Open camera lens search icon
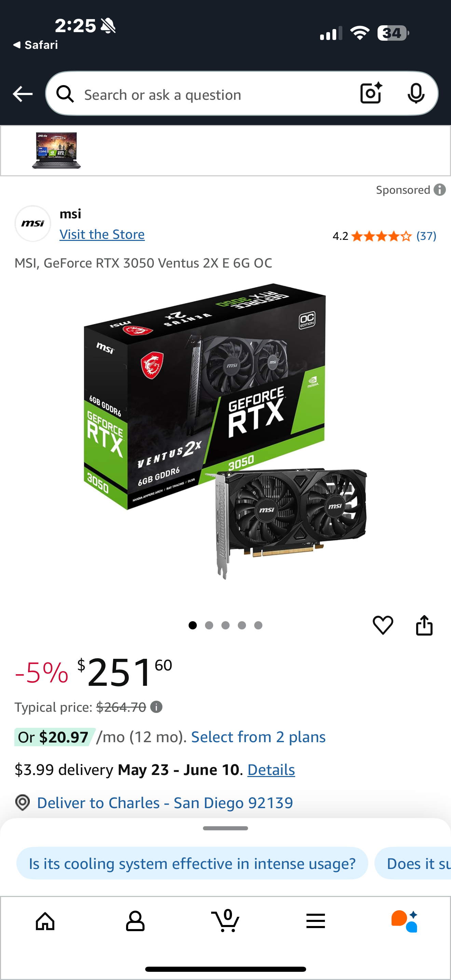This screenshot has height=980, width=451. click(x=371, y=93)
